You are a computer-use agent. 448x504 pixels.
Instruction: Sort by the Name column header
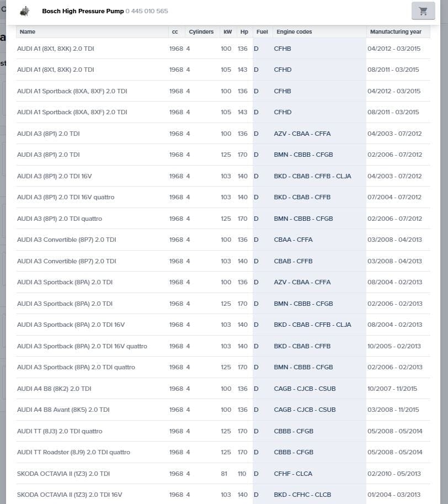pyautogui.click(x=28, y=32)
